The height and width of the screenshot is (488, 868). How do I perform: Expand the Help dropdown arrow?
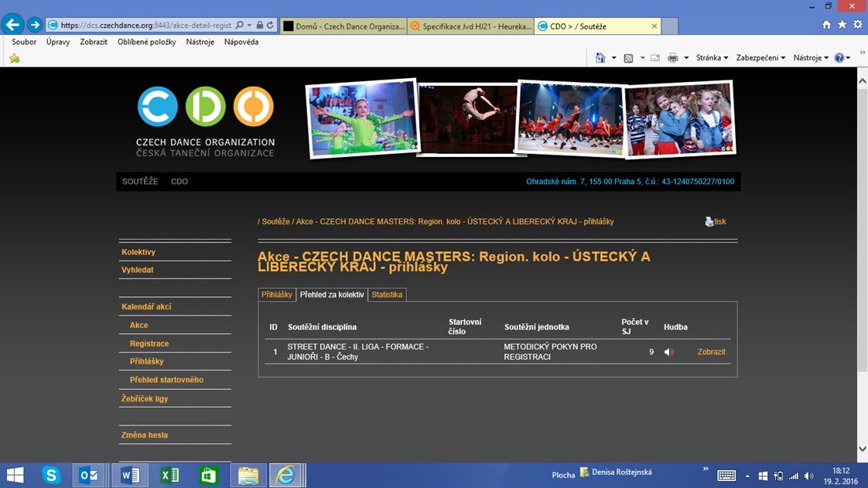point(848,58)
